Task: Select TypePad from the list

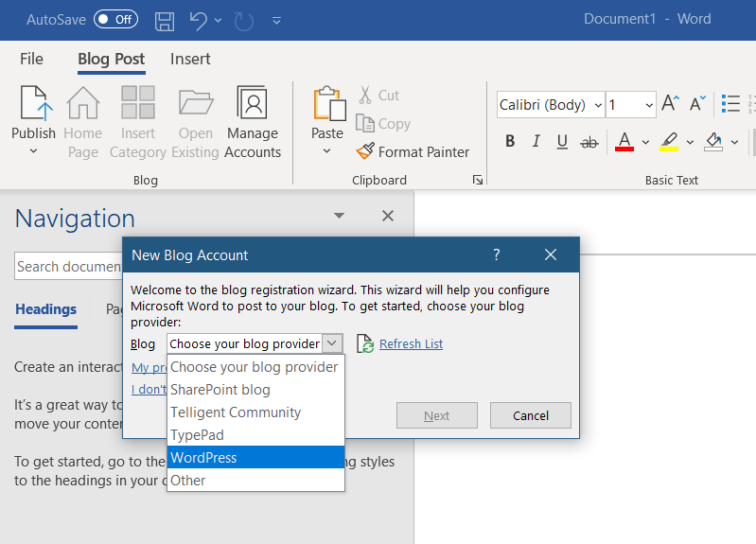Action: [255, 435]
